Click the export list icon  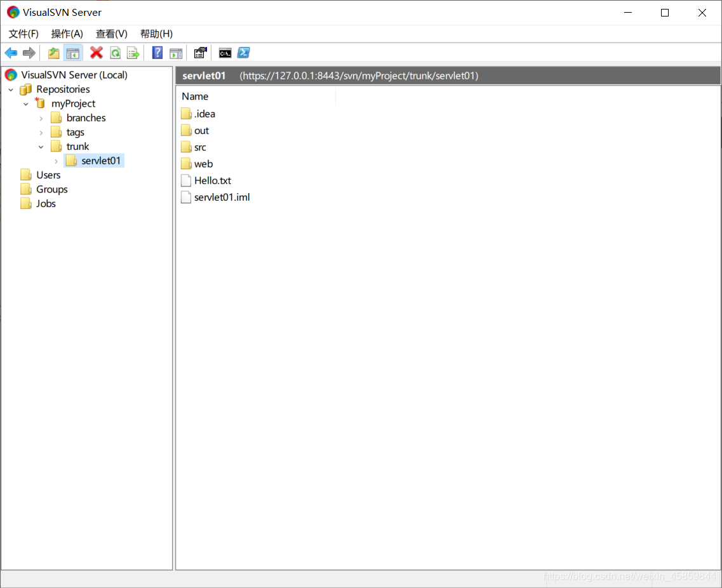[133, 53]
